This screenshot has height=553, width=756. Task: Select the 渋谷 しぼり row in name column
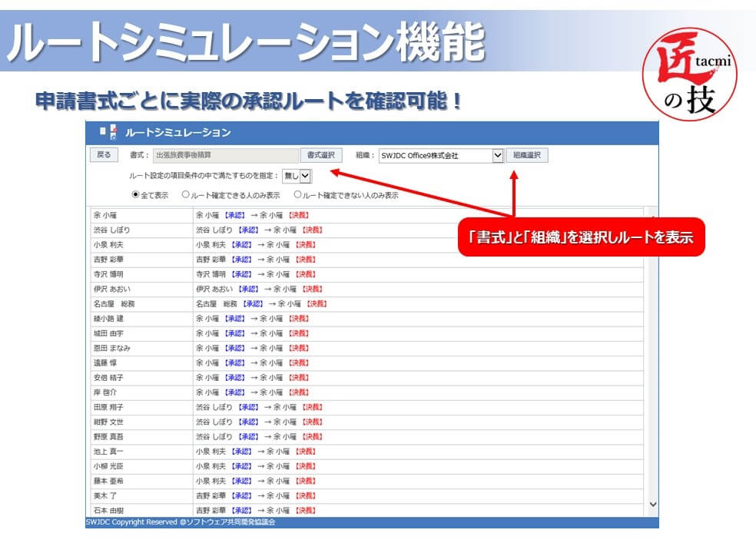(112, 230)
